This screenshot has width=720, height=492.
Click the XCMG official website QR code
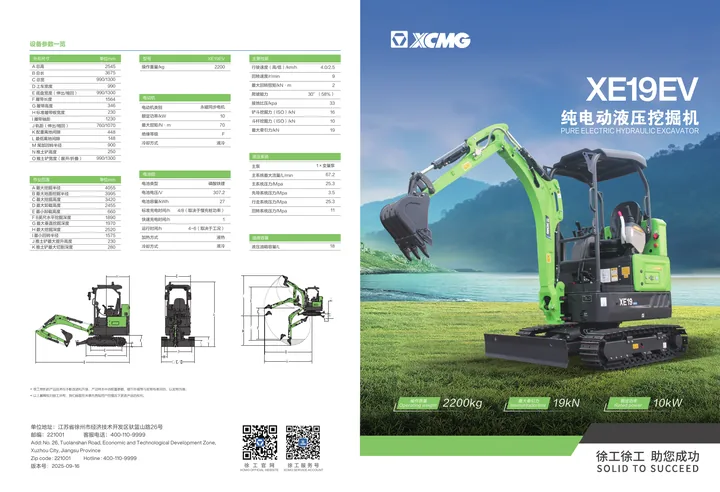pos(260,442)
